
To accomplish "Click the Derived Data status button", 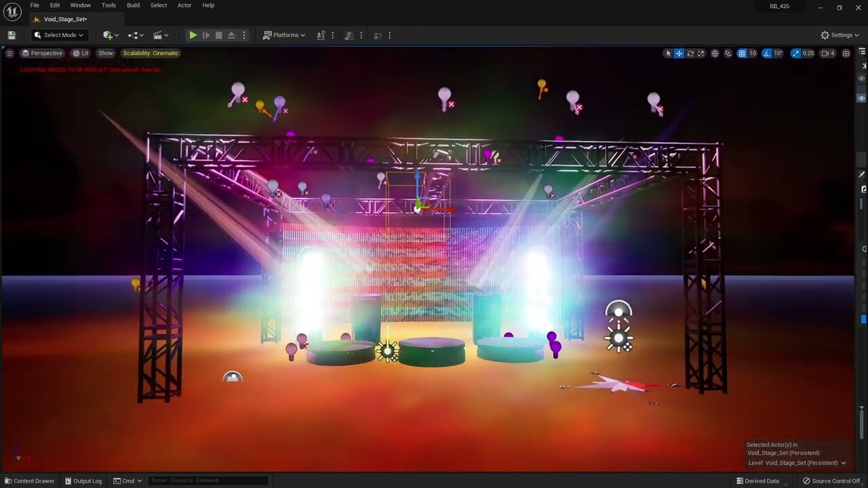I will [757, 481].
